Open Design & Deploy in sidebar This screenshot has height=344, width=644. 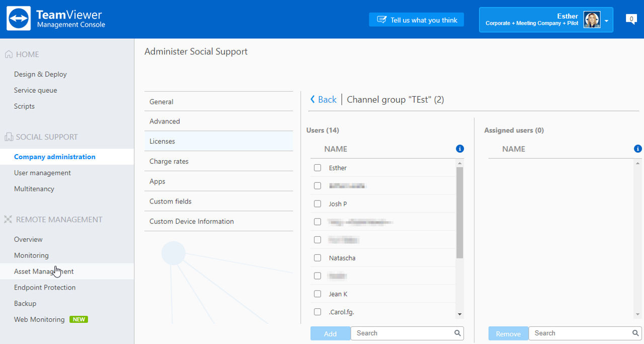point(40,74)
